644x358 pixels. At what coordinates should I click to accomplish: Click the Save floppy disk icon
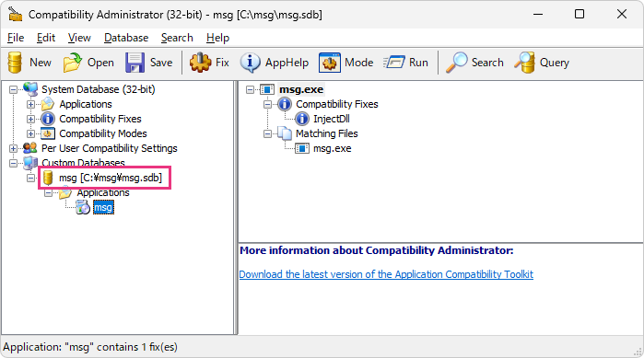point(135,63)
